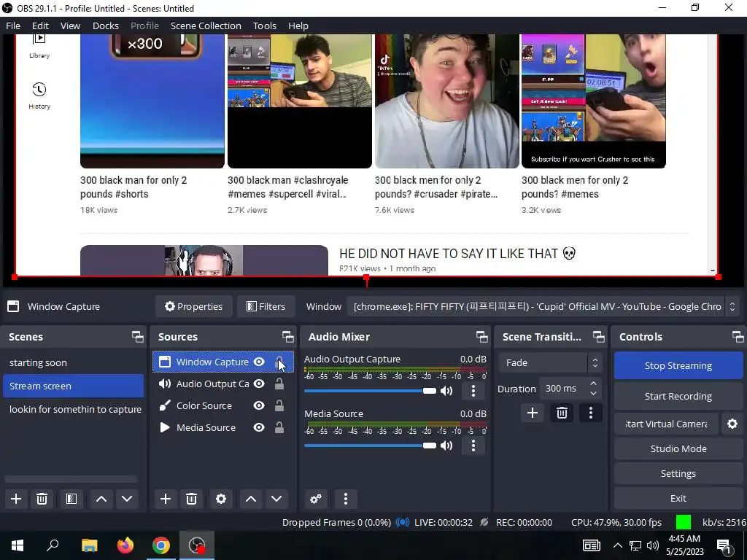This screenshot has height=560, width=747.
Task: Toggle visibility of Audio Output Capture source
Action: point(259,384)
